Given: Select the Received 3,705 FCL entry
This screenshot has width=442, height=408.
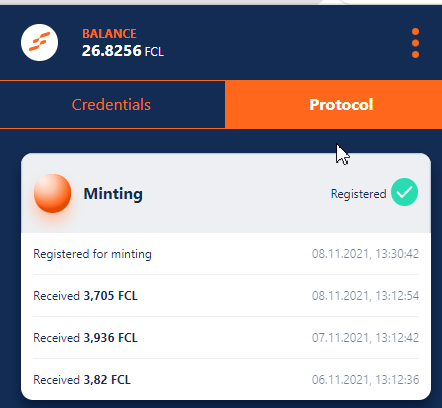Looking at the screenshot, I should tap(226, 296).
